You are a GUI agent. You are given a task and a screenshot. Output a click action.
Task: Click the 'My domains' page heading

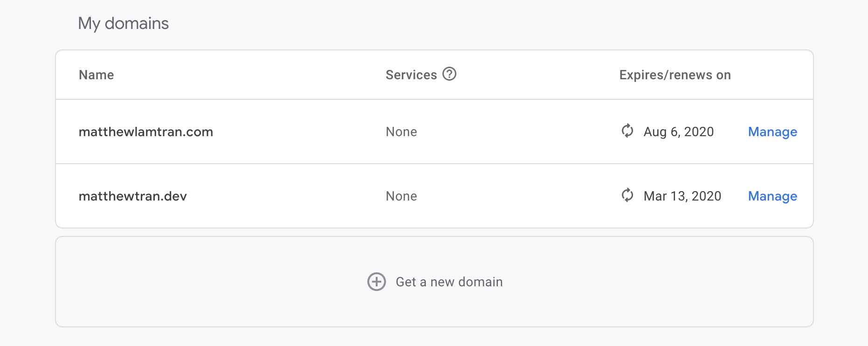click(123, 23)
